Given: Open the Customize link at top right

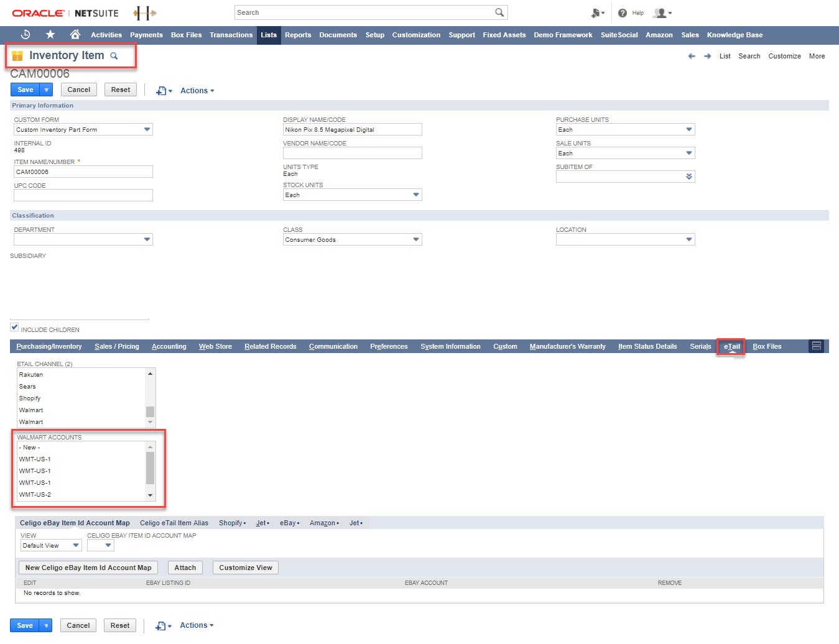Looking at the screenshot, I should point(784,56).
